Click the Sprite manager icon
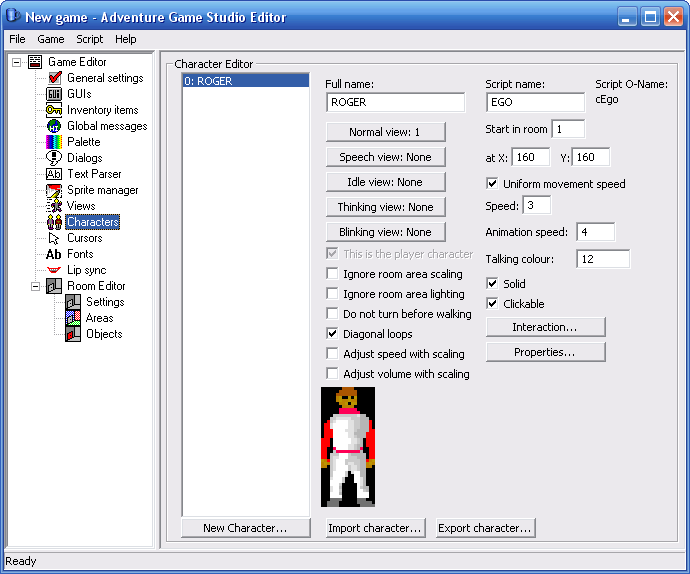Image resolution: width=690 pixels, height=574 pixels. tap(54, 190)
